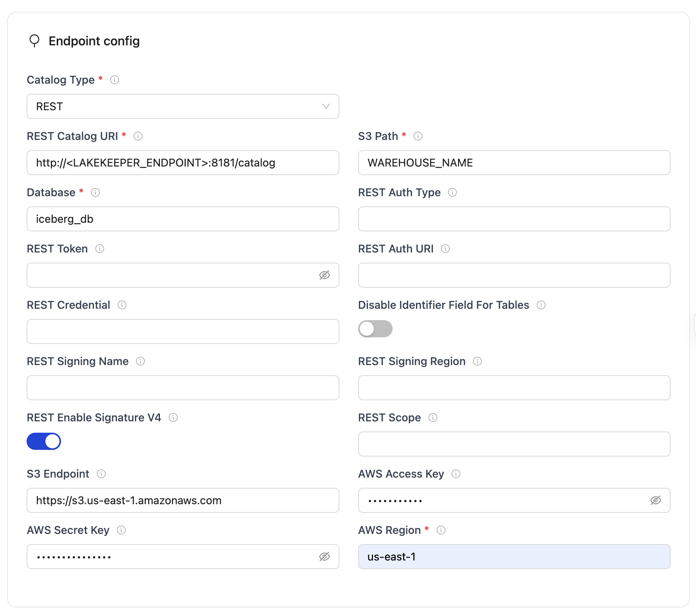Click the REST Catalog URI input field
696x616 pixels.
point(183,163)
